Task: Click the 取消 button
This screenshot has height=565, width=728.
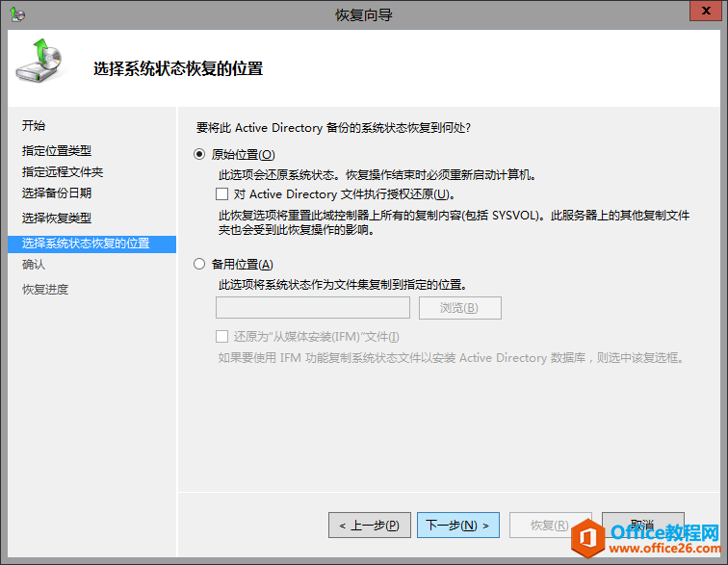Action: pyautogui.click(x=642, y=526)
